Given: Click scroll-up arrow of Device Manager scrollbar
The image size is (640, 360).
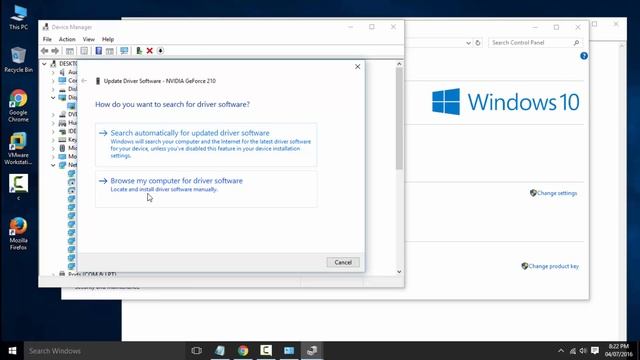Looking at the screenshot, I should (x=399, y=64).
